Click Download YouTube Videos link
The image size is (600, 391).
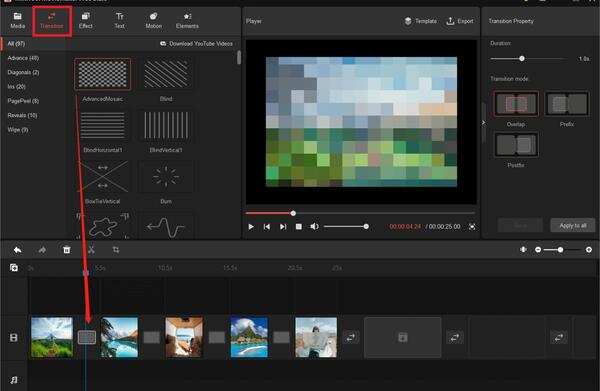(x=196, y=44)
